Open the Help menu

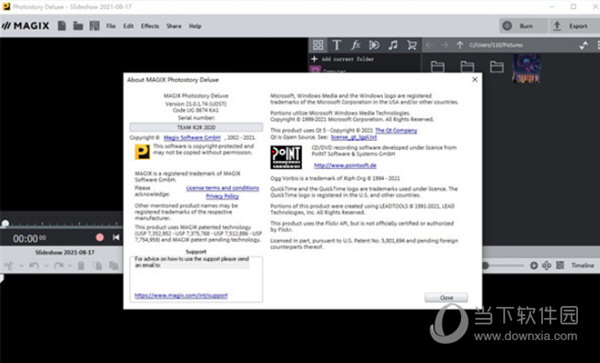tap(195, 26)
